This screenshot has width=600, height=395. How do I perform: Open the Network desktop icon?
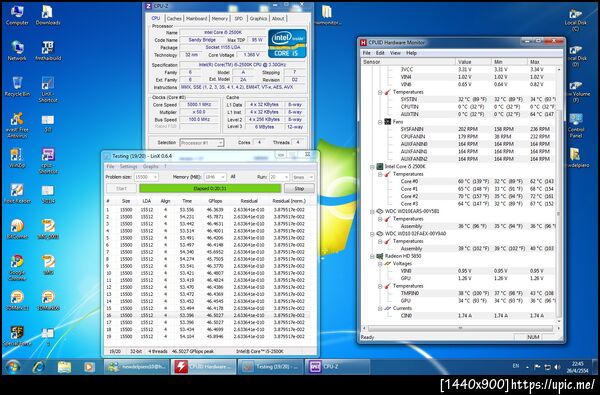click(17, 51)
